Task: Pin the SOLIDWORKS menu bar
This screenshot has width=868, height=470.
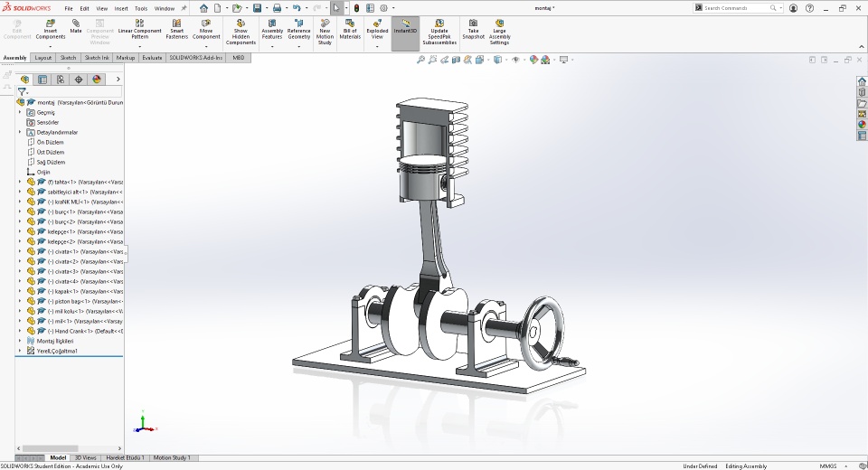Action: pos(184,8)
